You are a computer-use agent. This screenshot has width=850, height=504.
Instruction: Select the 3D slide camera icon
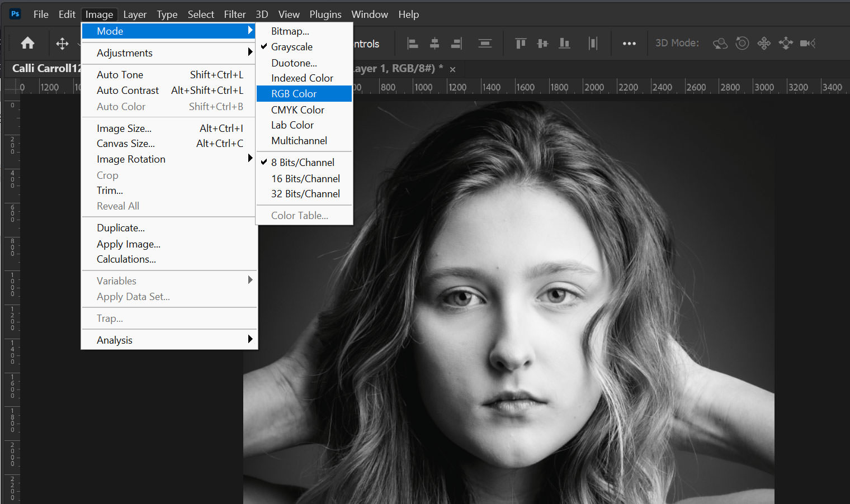[x=786, y=43]
